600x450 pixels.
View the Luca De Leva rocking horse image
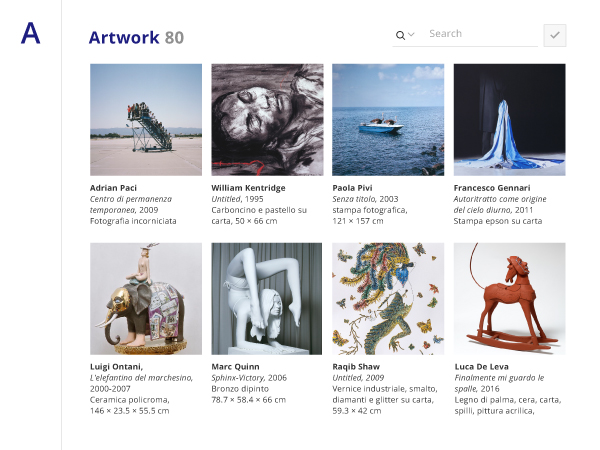coord(510,299)
